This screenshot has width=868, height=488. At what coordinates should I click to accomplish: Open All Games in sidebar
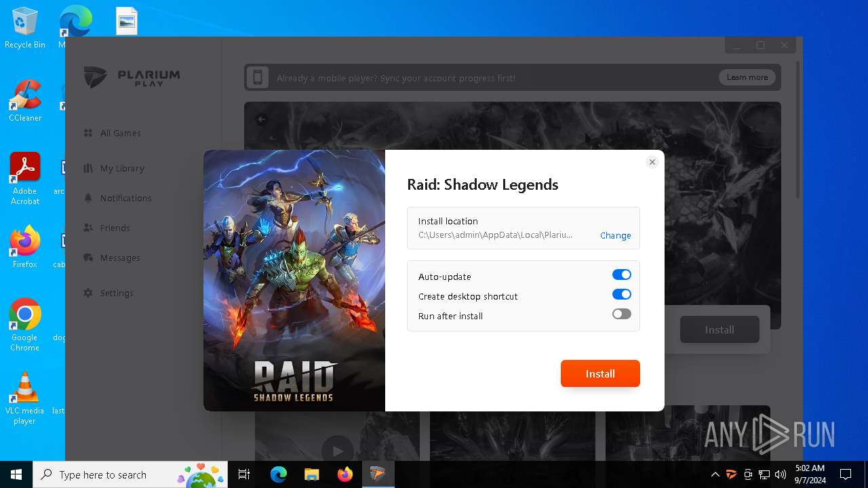(x=120, y=133)
